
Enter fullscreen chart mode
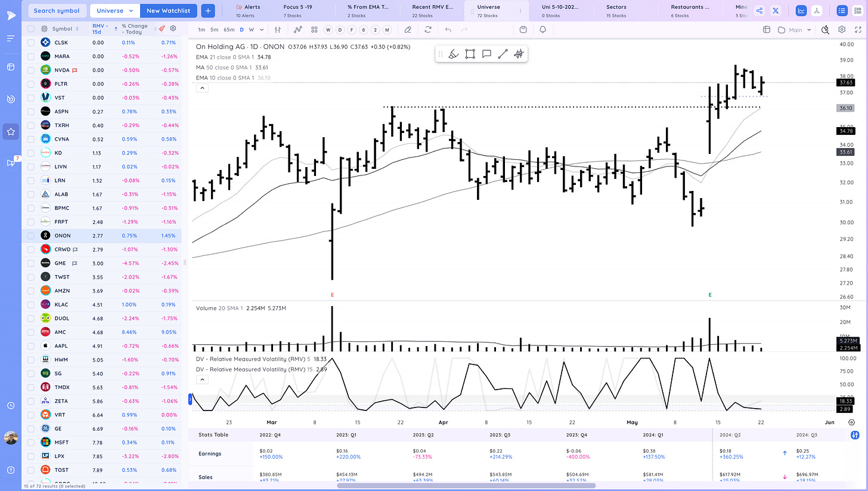click(858, 30)
